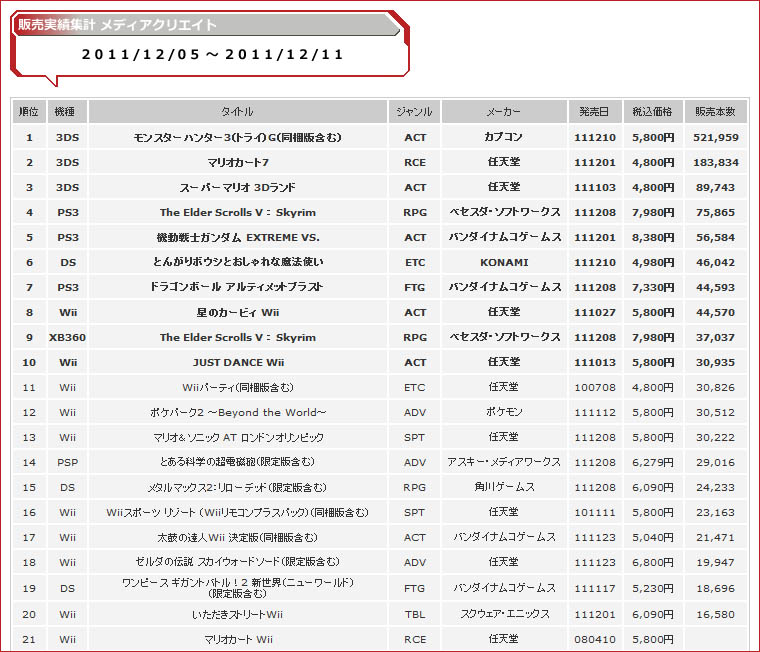The width and height of the screenshot is (760, 652).
Task: Click the ジャンル column header
Action: pos(414,111)
